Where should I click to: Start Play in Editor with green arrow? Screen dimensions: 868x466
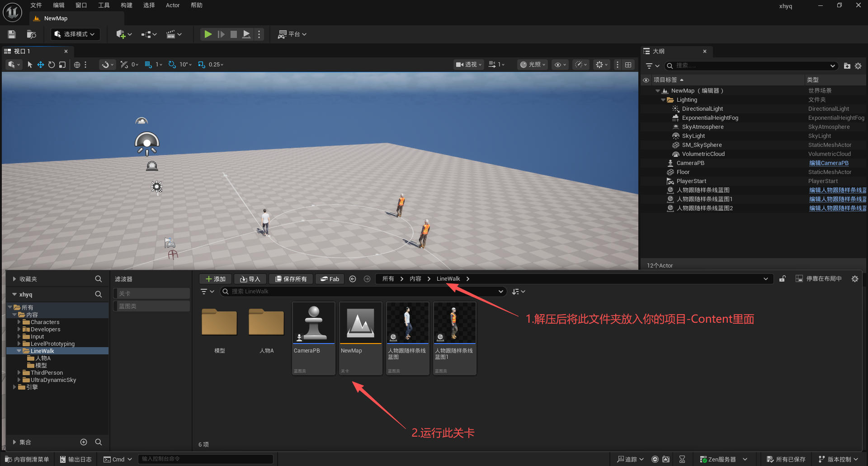pyautogui.click(x=208, y=34)
